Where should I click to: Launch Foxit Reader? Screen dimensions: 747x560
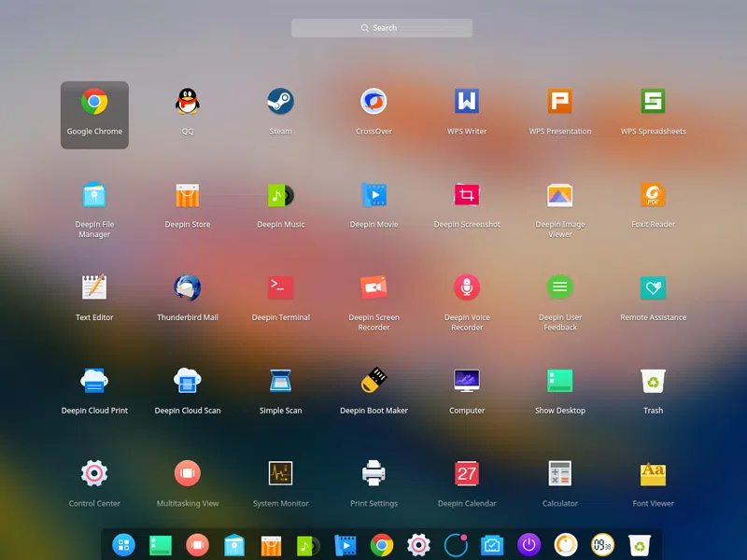pos(653,195)
